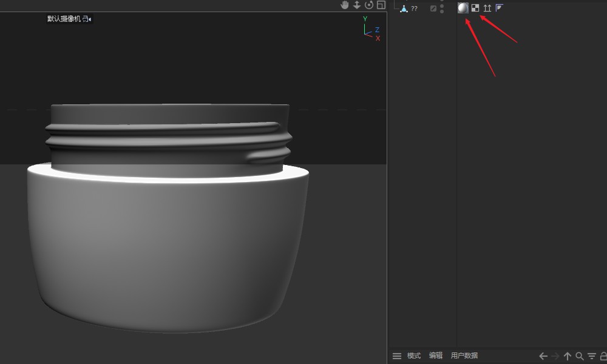The width and height of the screenshot is (607, 364).
Task: Toggle the object's editor visibility dot
Action: click(x=442, y=6)
